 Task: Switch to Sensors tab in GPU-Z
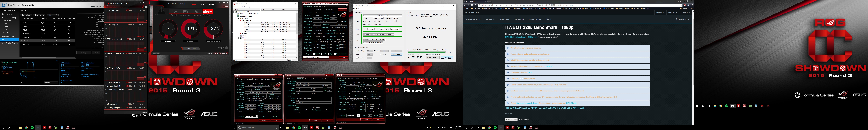tap(315, 6)
